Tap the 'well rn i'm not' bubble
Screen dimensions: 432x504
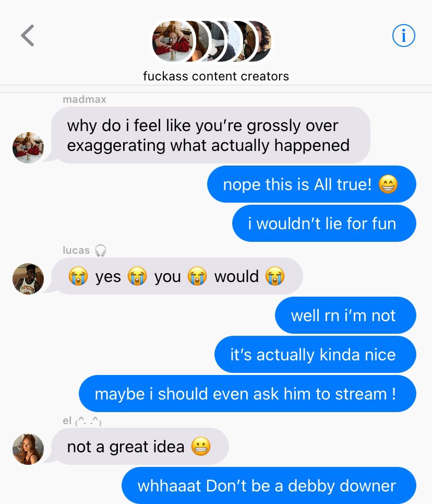[345, 315]
